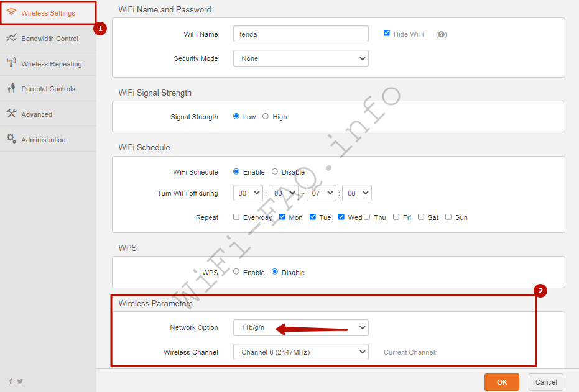
Task: Check the Everyday repeat checkbox
Action: (x=236, y=217)
